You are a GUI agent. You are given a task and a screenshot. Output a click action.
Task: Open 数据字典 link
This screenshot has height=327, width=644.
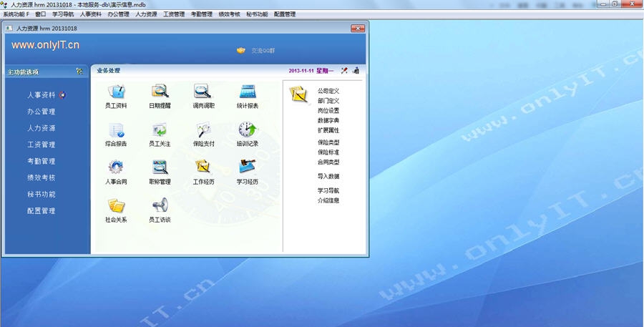(328, 120)
